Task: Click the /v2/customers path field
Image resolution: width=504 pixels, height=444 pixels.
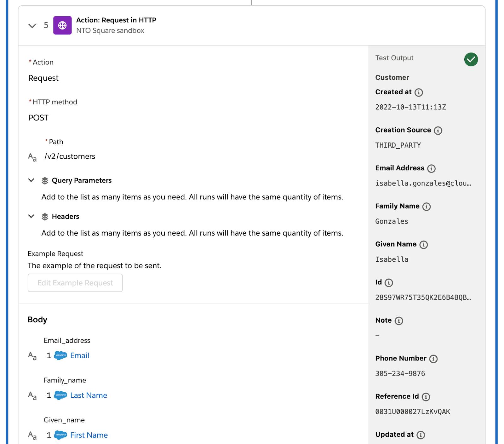Action: pos(70,156)
